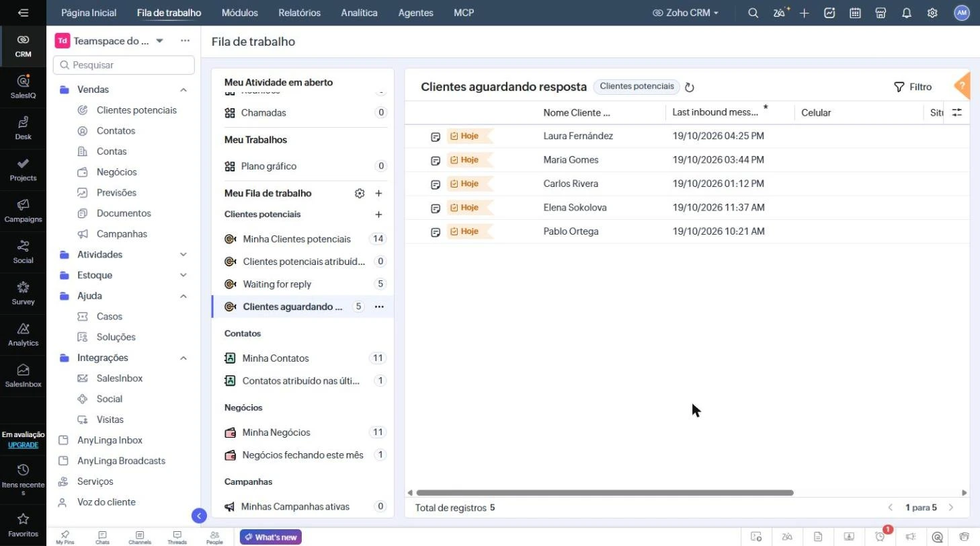
Task: Open the Zoho CRM switcher dropdown
Action: [x=686, y=13]
